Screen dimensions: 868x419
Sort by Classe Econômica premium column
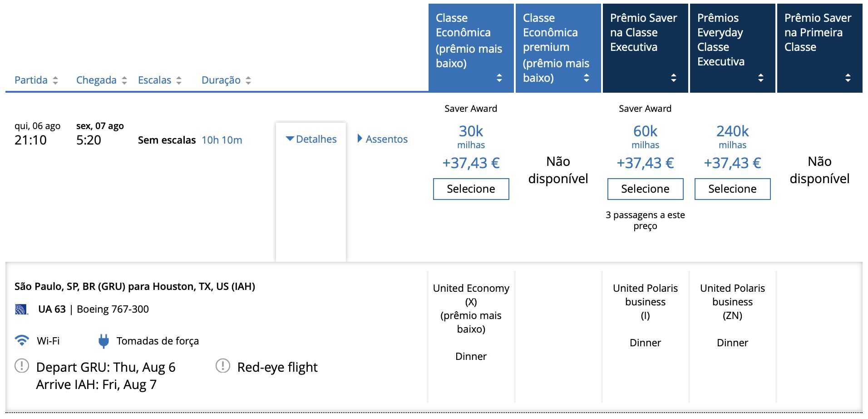point(587,78)
